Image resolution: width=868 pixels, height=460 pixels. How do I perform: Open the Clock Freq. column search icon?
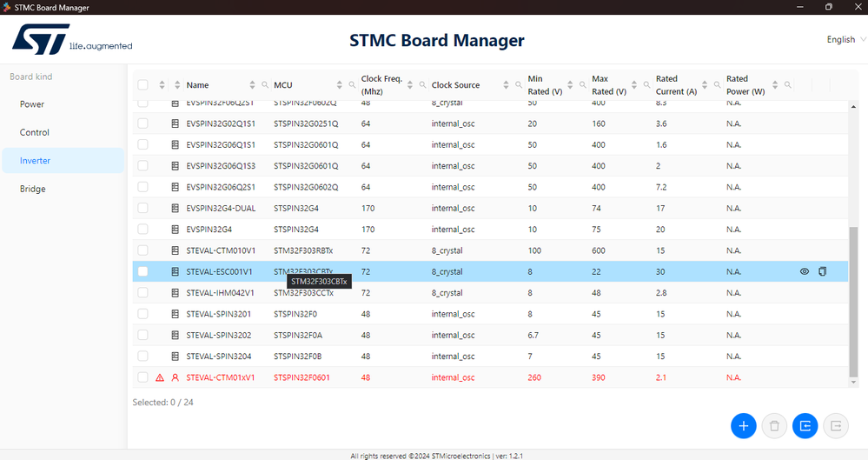point(422,85)
